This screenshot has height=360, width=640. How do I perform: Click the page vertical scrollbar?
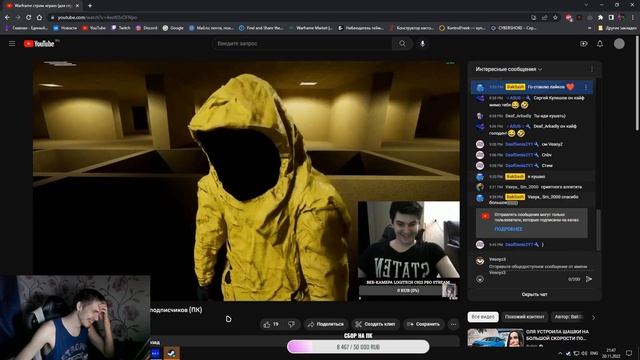pyautogui.click(x=637, y=84)
